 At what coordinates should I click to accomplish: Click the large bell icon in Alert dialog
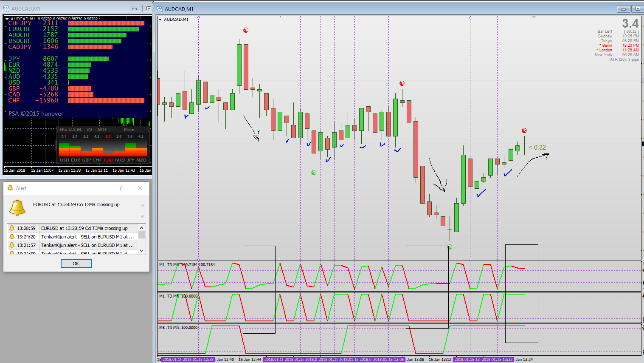[17, 207]
